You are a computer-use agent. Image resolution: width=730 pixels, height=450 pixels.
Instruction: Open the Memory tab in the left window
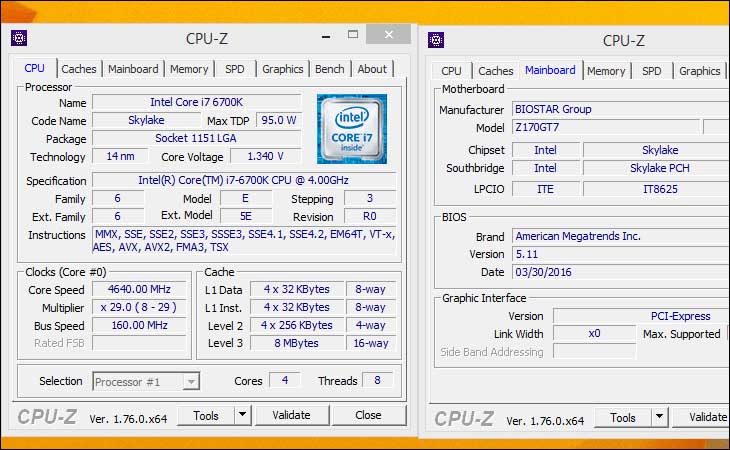(189, 69)
